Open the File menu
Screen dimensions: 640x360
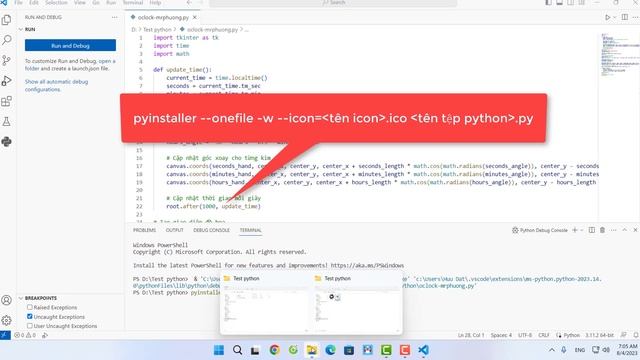point(18,2)
